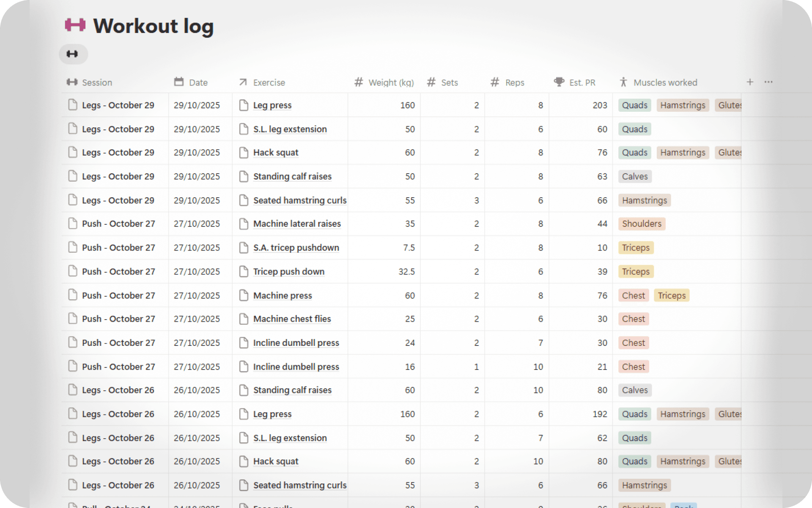Open the Hack squat link, October 29
This screenshot has height=508, width=812.
tap(276, 153)
